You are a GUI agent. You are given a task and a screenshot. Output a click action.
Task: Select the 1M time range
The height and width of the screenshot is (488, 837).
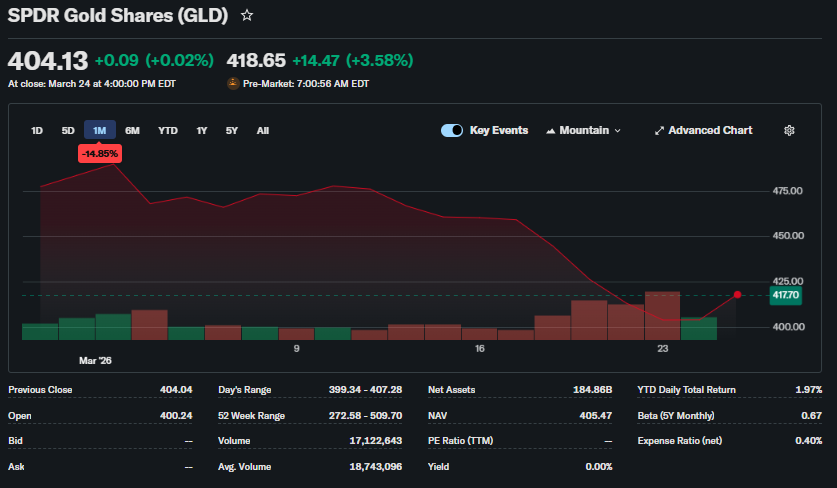click(100, 131)
